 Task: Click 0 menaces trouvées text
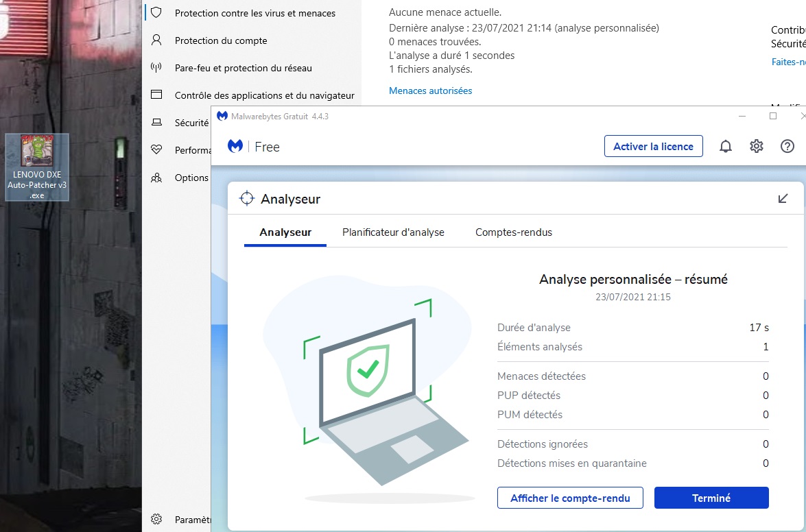pyautogui.click(x=435, y=42)
